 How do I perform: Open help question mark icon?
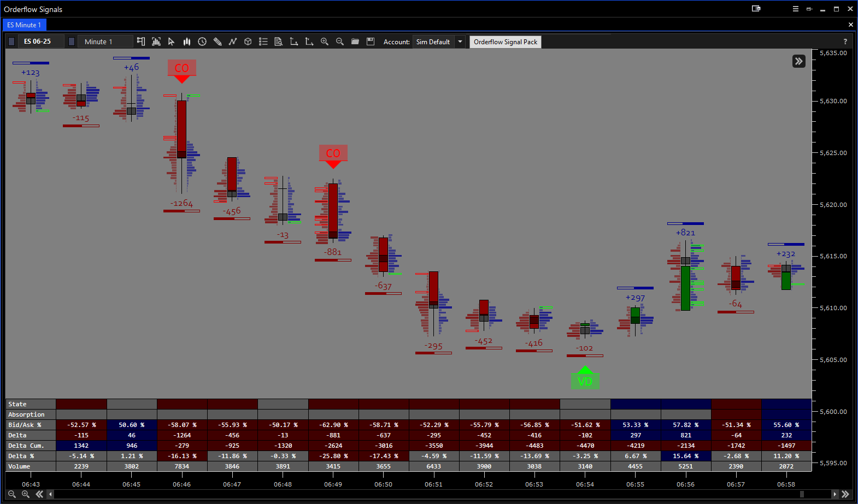(845, 41)
